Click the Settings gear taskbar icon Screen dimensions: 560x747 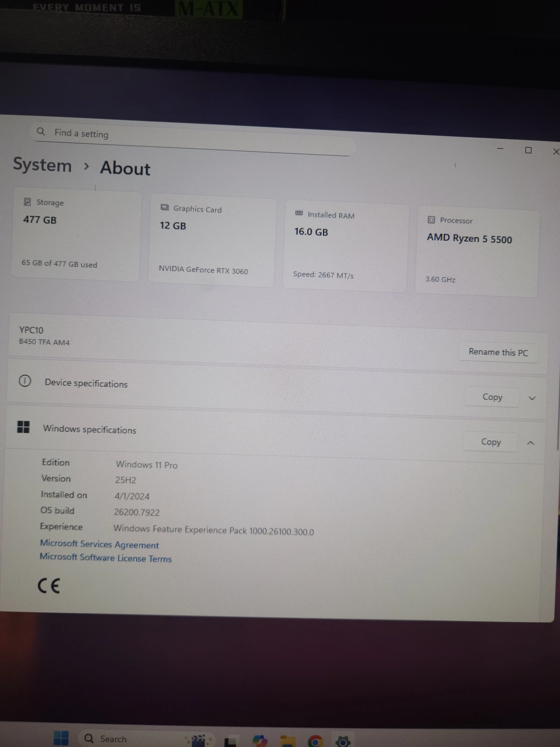pyautogui.click(x=343, y=741)
